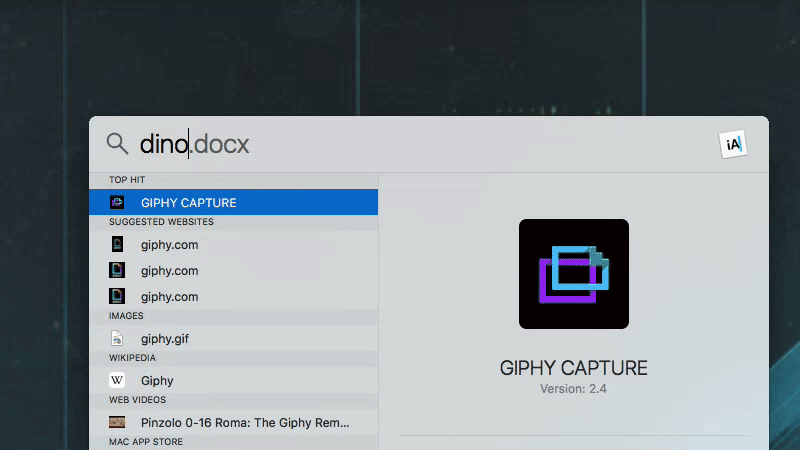The height and width of the screenshot is (450, 800).
Task: Open the second giphy.com suggested website
Action: point(234,270)
